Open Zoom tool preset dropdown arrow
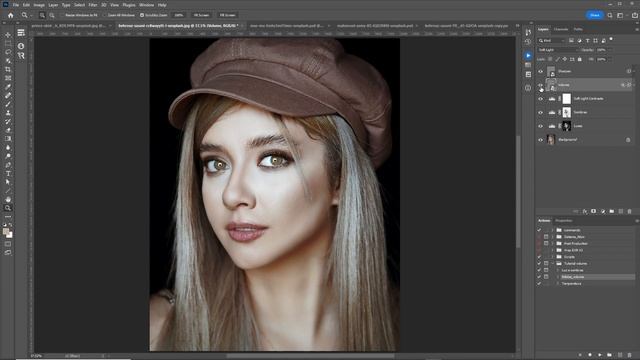Image resolution: width=640 pixels, height=360 pixels. (x=31, y=15)
